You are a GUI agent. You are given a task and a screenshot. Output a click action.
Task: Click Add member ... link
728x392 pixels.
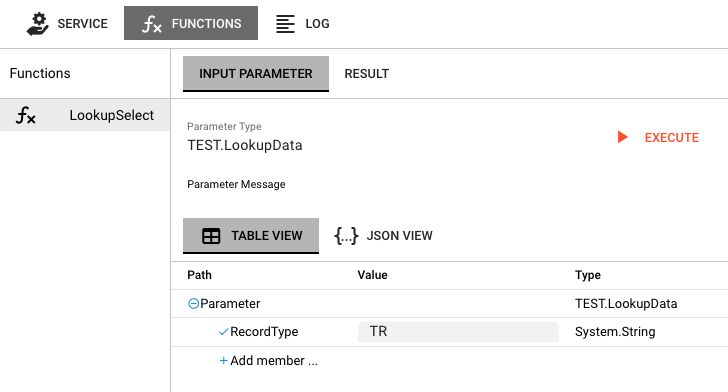(x=274, y=361)
